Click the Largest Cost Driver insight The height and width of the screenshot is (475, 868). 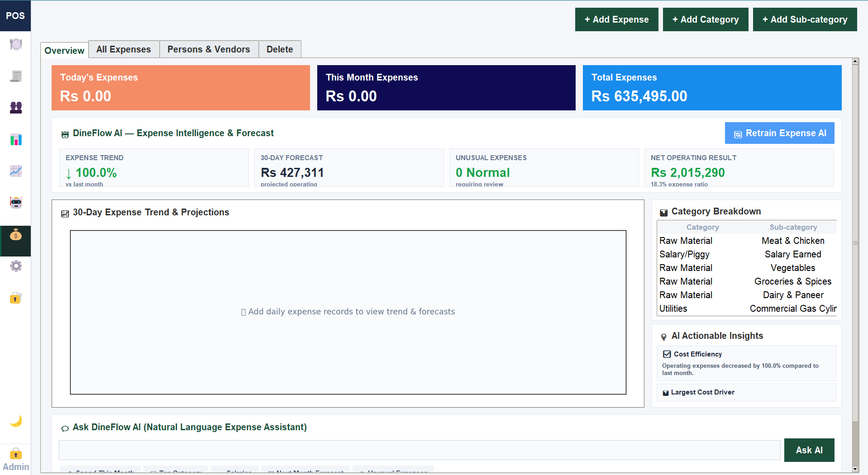(746, 392)
